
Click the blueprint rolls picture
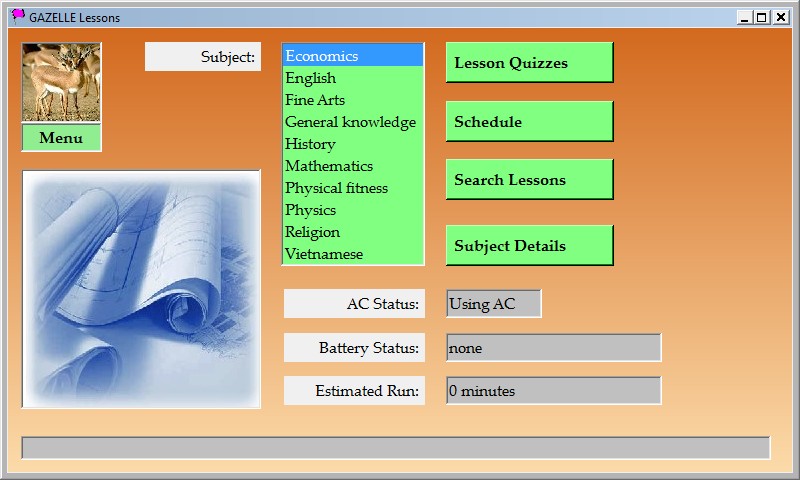pos(141,289)
